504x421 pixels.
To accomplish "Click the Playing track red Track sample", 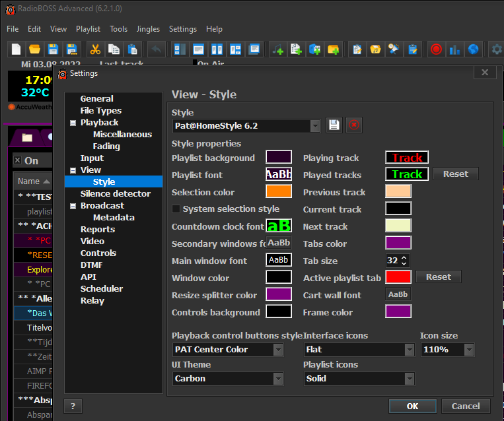I will (407, 157).
